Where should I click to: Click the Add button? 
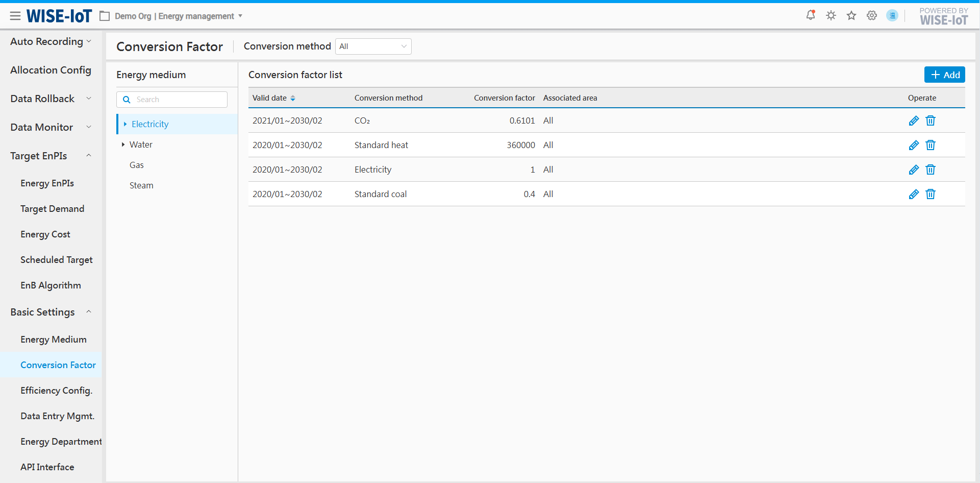coord(944,75)
